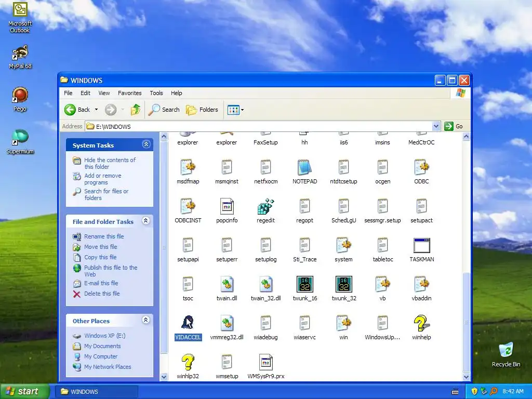The width and height of the screenshot is (532, 399).
Task: Go up one folder level
Action: click(136, 110)
